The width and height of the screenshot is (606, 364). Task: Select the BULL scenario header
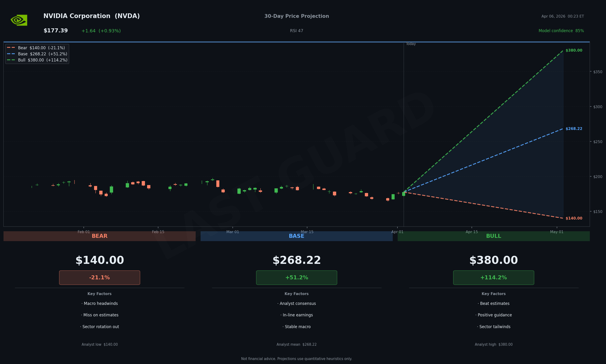pyautogui.click(x=493, y=236)
